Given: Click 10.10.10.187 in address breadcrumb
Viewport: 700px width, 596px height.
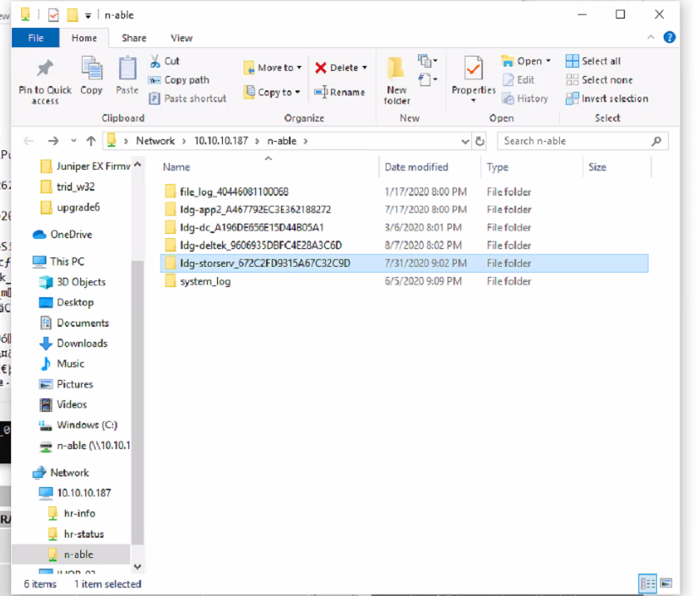Looking at the screenshot, I should tap(221, 141).
